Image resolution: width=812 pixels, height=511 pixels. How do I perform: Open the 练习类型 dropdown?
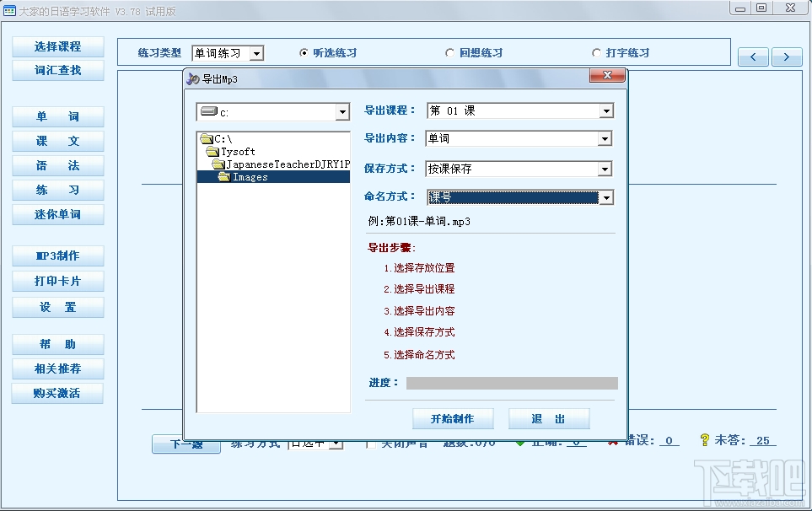click(x=256, y=53)
